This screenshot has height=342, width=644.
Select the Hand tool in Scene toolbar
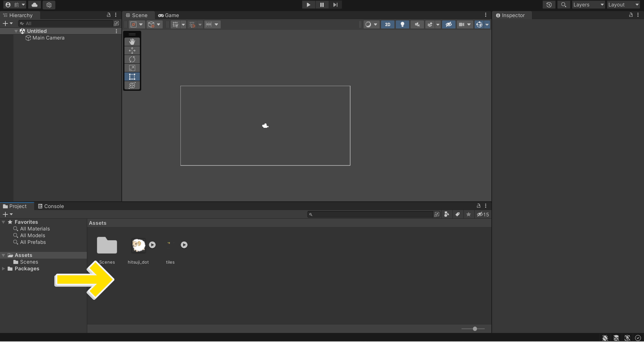132,42
